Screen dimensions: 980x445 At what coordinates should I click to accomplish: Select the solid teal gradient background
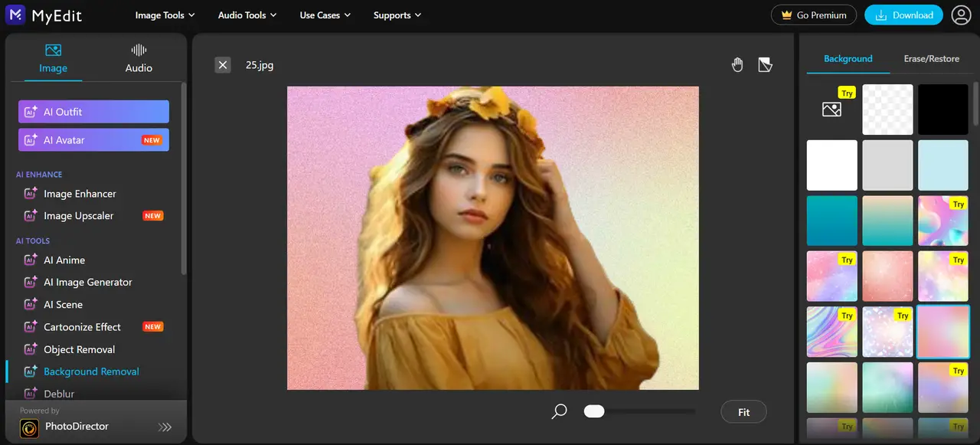click(x=832, y=221)
